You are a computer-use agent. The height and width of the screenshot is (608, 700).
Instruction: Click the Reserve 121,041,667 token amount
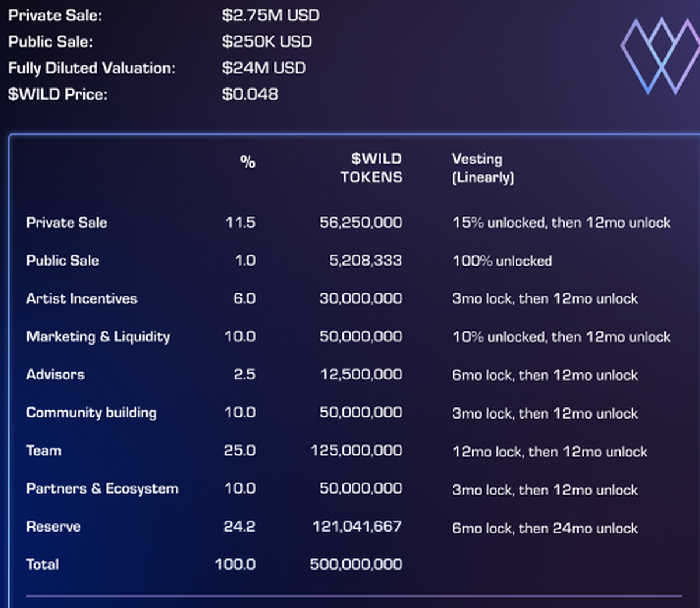[x=357, y=527]
